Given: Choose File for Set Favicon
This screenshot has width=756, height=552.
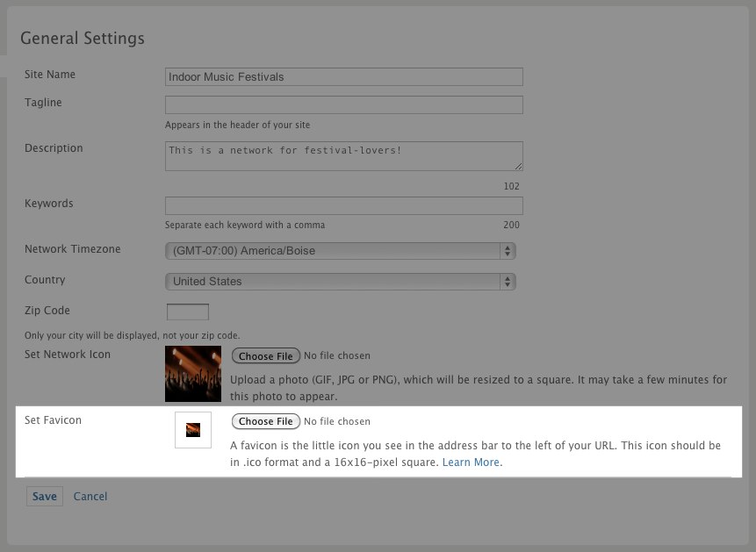Looking at the screenshot, I should (266, 421).
